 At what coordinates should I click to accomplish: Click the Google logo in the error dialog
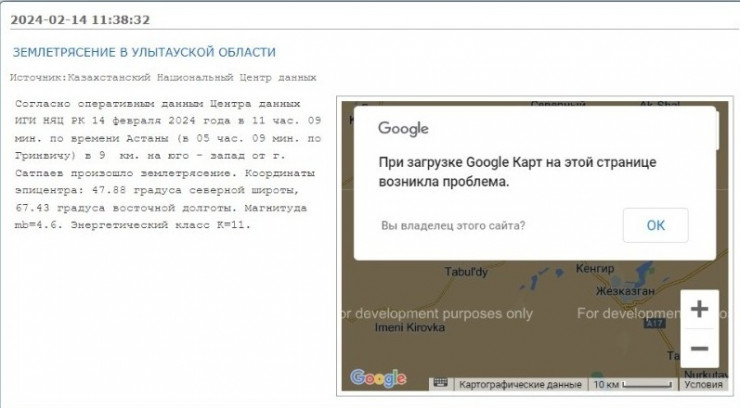[x=403, y=128]
